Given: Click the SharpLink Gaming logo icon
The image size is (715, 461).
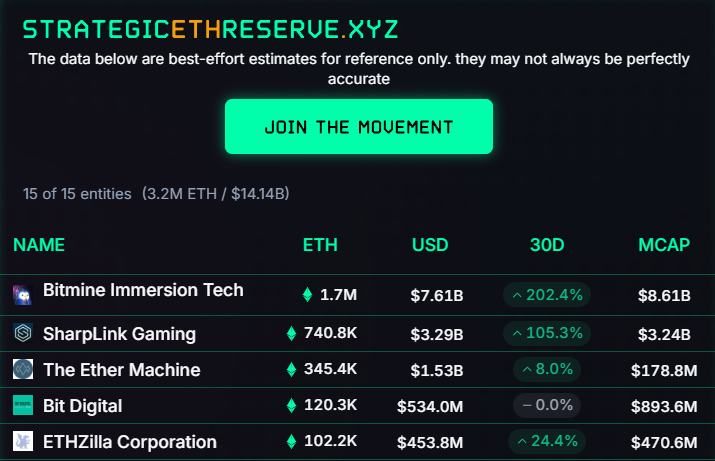Looking at the screenshot, I should click(23, 334).
